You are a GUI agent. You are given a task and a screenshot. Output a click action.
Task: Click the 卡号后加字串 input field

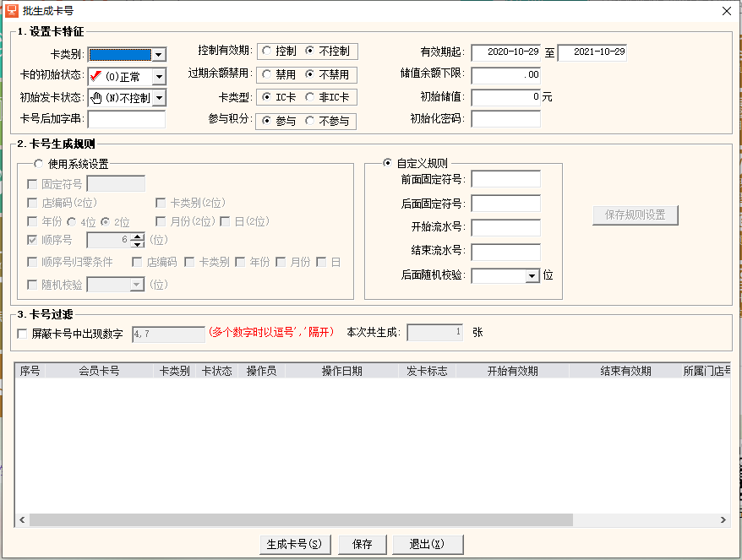[x=127, y=119]
